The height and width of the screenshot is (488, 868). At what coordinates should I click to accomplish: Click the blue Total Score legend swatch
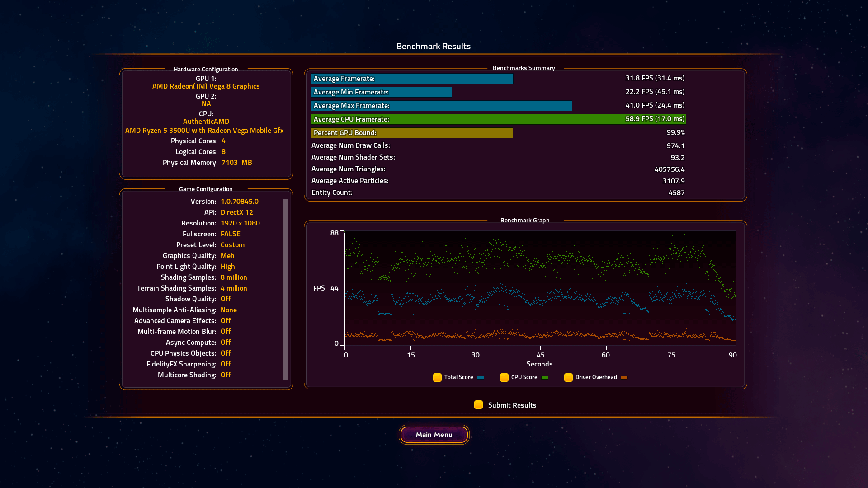coord(481,378)
